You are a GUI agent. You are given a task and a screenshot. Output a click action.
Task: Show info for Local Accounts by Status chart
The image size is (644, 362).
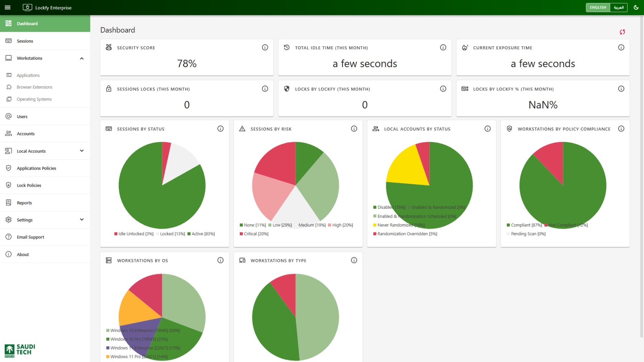(487, 129)
